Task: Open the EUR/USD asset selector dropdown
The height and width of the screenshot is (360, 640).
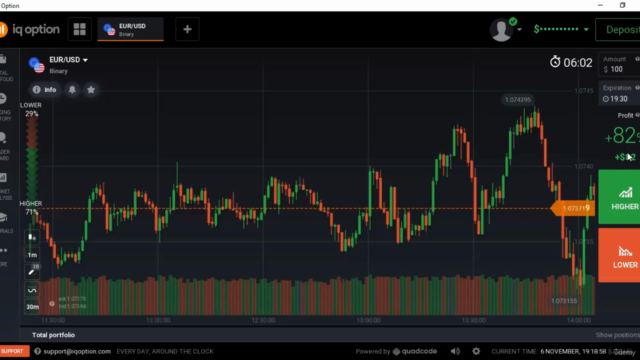Action: [68, 60]
